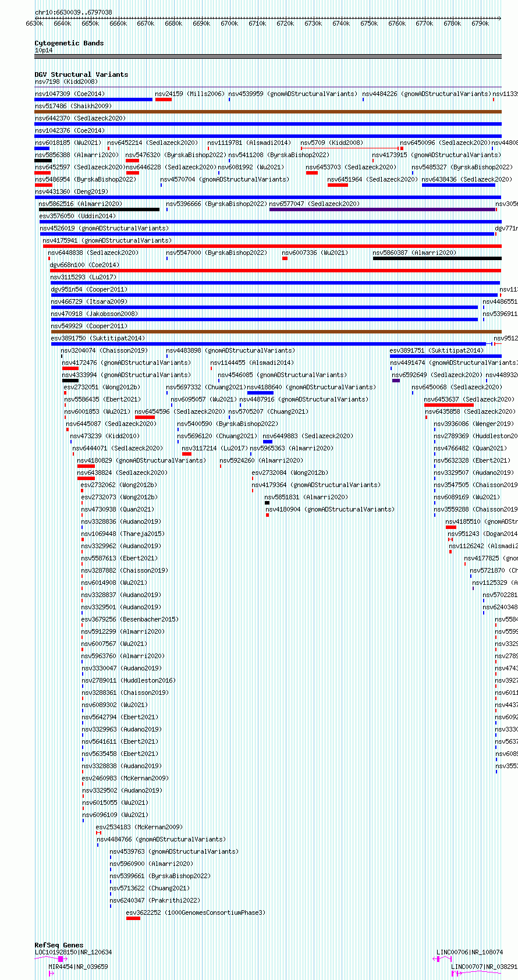Click the Cytogenetic Bands track title
The height and width of the screenshot is (980, 518).
pyautogui.click(x=69, y=43)
